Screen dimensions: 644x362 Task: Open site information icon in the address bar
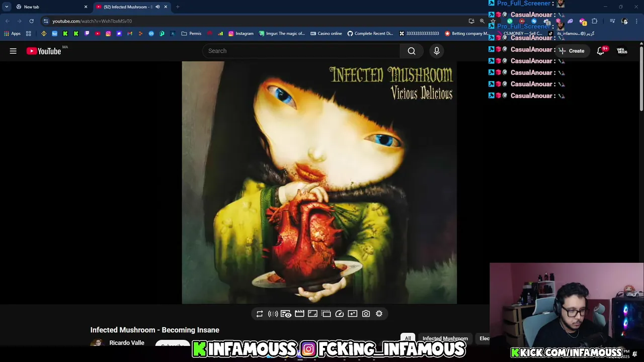tap(46, 21)
